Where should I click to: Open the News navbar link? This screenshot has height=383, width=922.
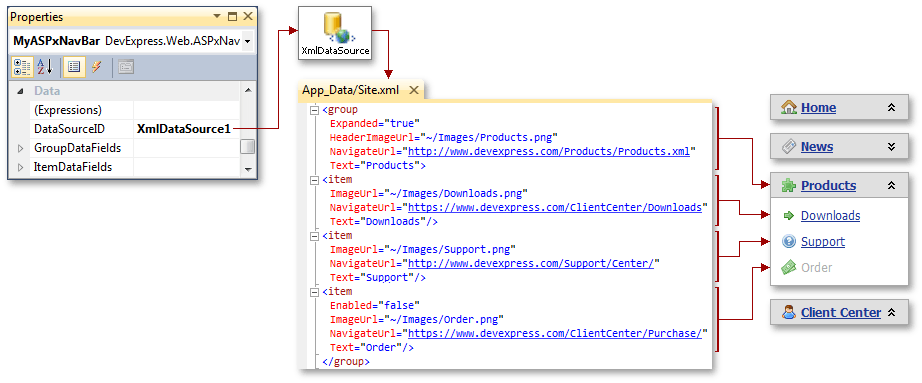pyautogui.click(x=817, y=146)
